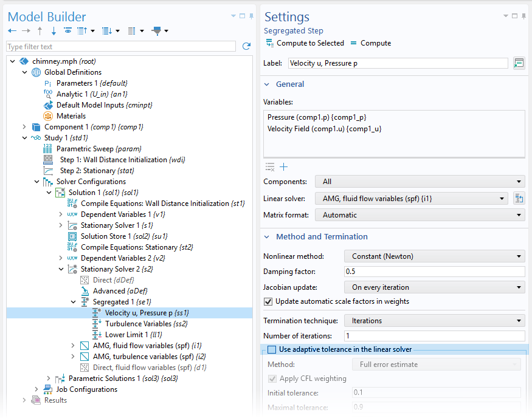532x418 pixels.
Task: Click the add variable plus icon
Action: coord(283,167)
